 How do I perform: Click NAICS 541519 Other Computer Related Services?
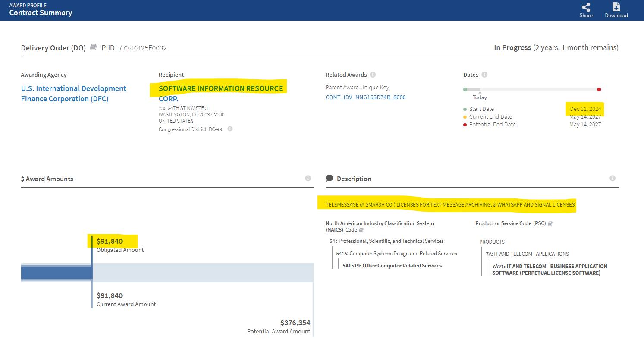(392, 266)
